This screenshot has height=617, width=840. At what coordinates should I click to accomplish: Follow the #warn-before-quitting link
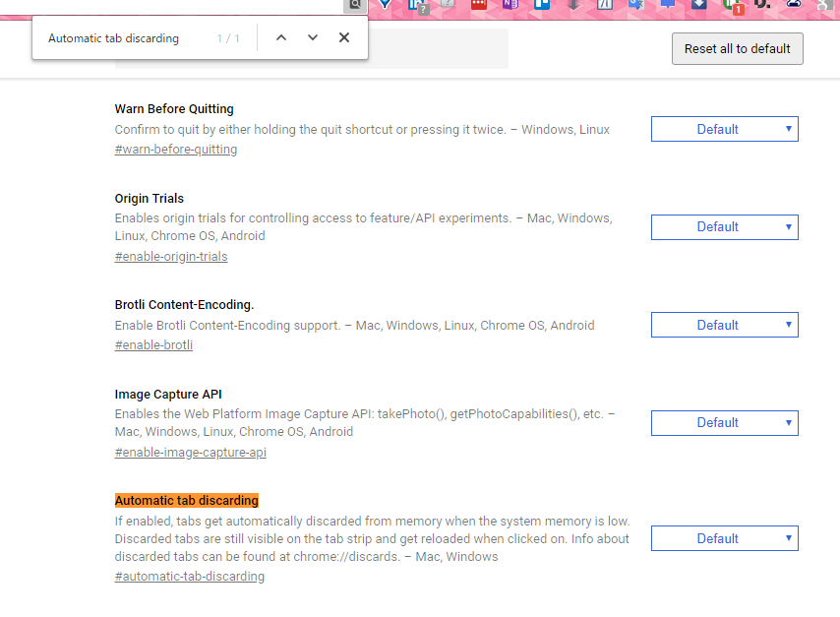tap(176, 150)
